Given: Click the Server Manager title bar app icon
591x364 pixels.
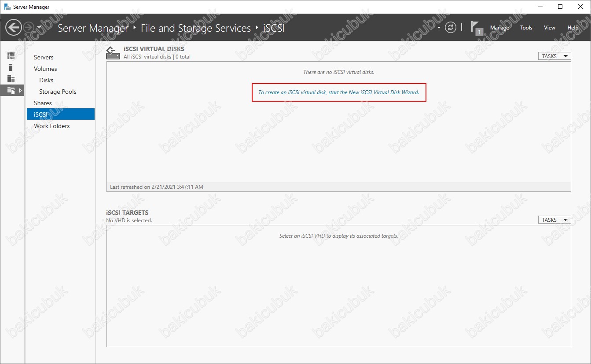Looking at the screenshot, I should (x=7, y=7).
